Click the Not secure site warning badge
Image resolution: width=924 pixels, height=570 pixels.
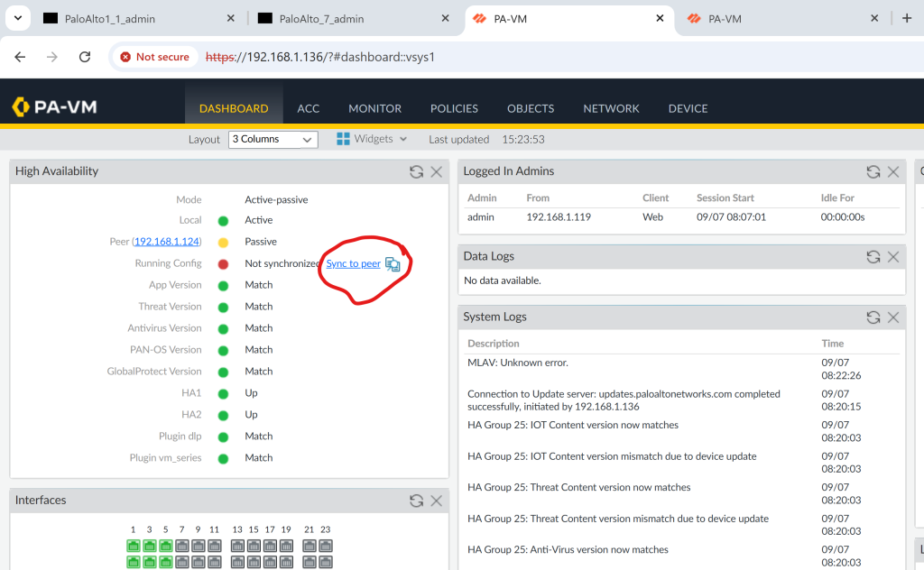coord(154,57)
